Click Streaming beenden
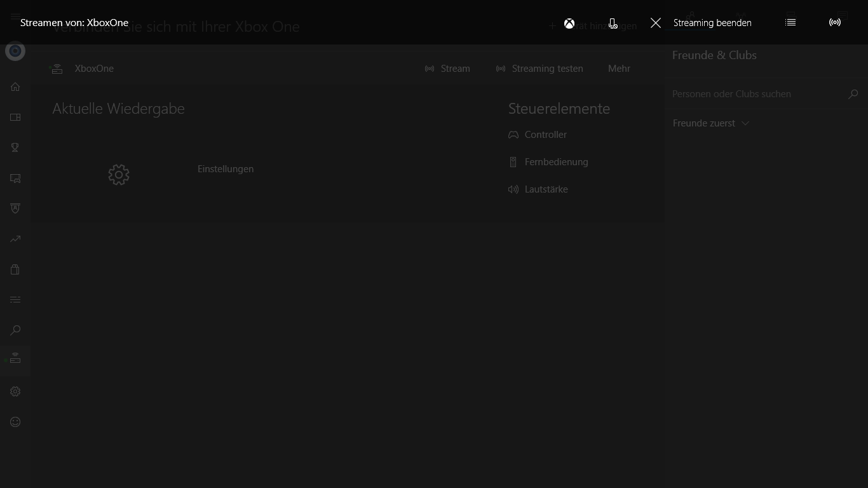The image size is (868, 488). tap(712, 23)
